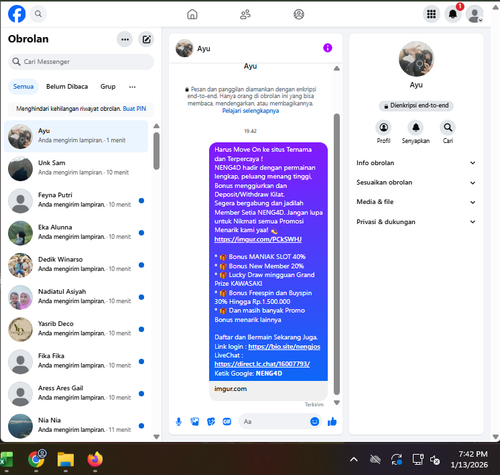The height and width of the screenshot is (475, 500).
Task: Open the chat with Feyna Putri
Action: point(76,201)
